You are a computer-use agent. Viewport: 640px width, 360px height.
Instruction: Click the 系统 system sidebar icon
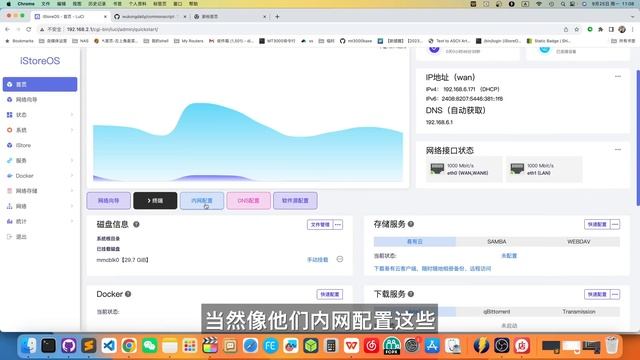(9, 130)
